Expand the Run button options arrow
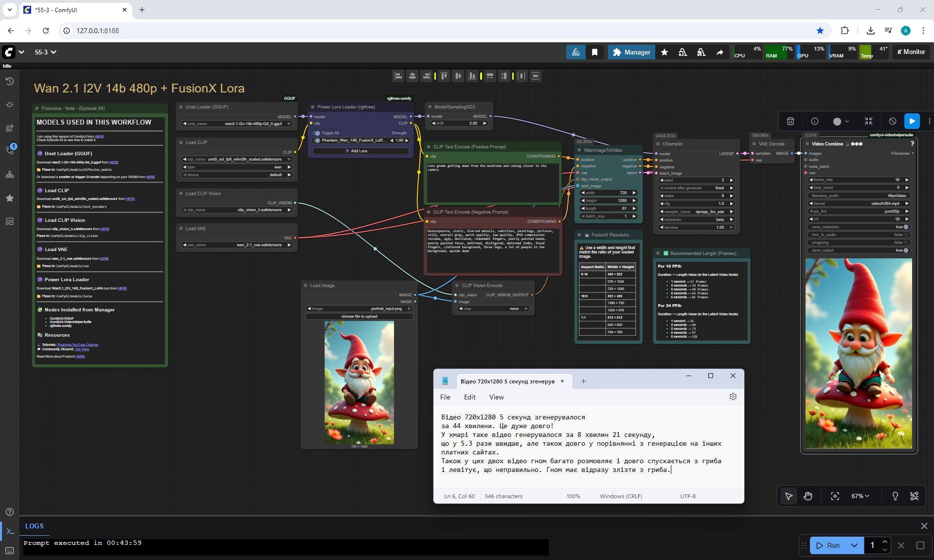This screenshot has height=560, width=934. 854,545
